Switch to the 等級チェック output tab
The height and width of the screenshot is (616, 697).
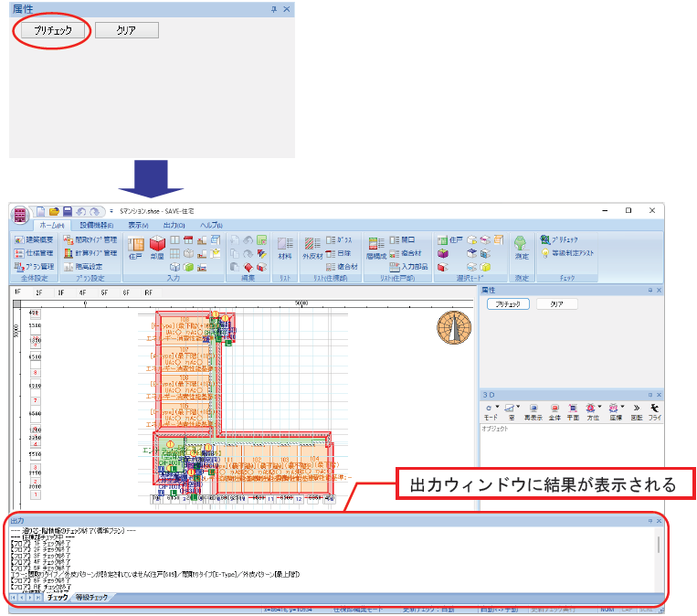(91, 598)
